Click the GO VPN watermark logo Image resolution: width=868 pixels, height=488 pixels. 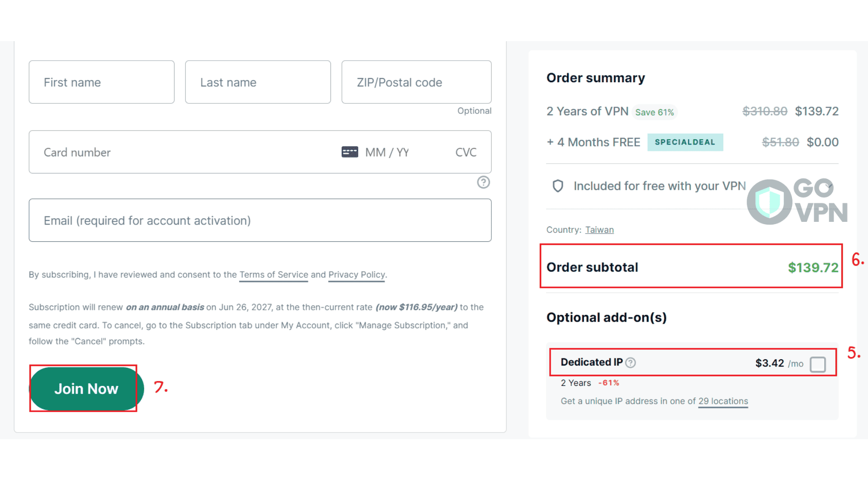797,202
